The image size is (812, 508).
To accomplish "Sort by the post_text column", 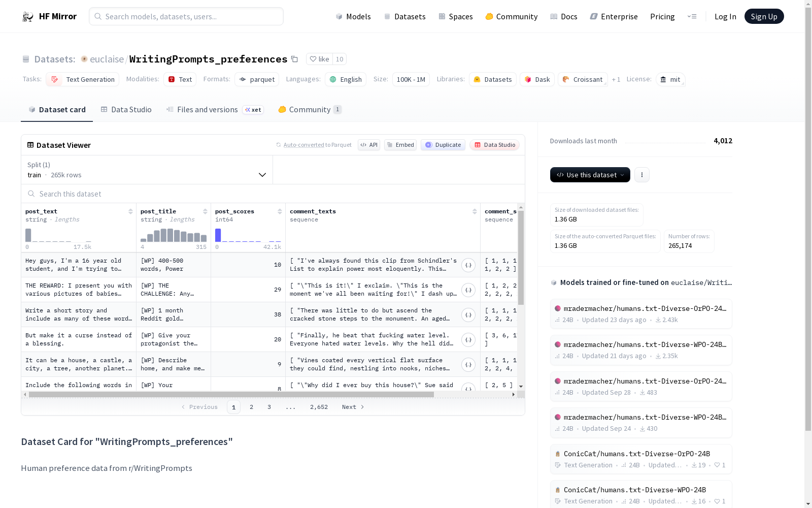I will coord(130,211).
